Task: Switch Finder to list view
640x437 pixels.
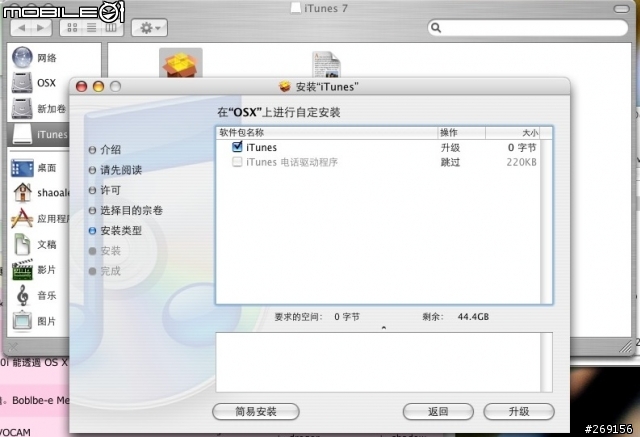Action: click(x=91, y=28)
